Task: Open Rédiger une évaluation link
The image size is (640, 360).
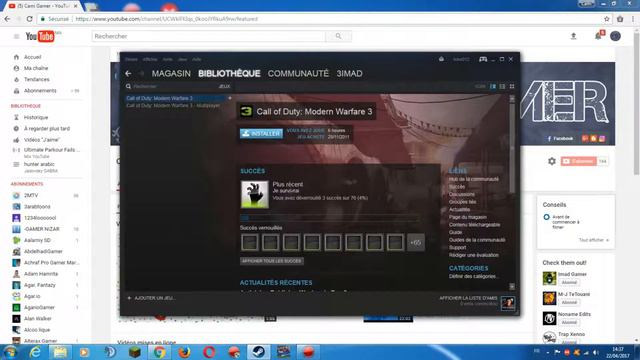Action: [473, 255]
